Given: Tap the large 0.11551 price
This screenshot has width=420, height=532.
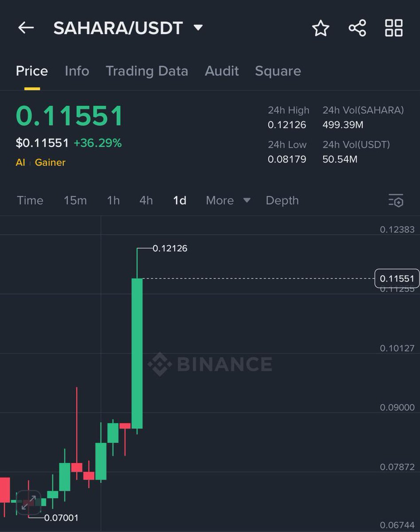Looking at the screenshot, I should click(70, 116).
